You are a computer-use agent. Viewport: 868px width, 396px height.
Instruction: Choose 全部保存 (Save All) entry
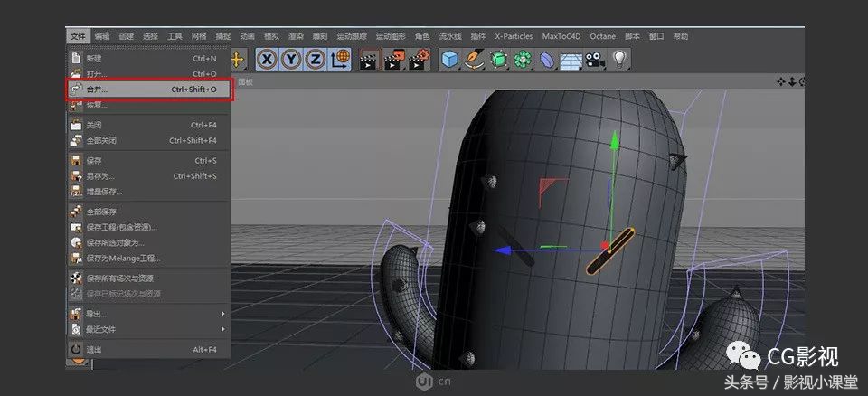[x=148, y=212]
